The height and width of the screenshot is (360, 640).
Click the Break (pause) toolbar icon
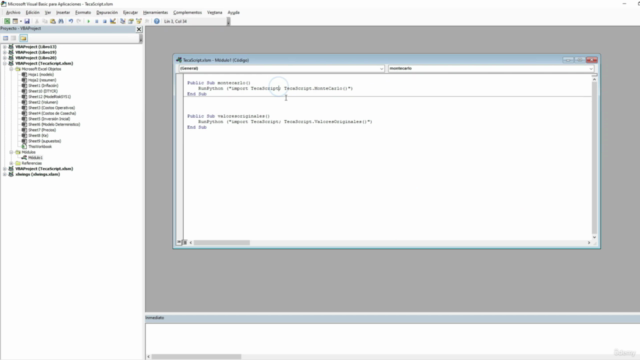pos(97,21)
